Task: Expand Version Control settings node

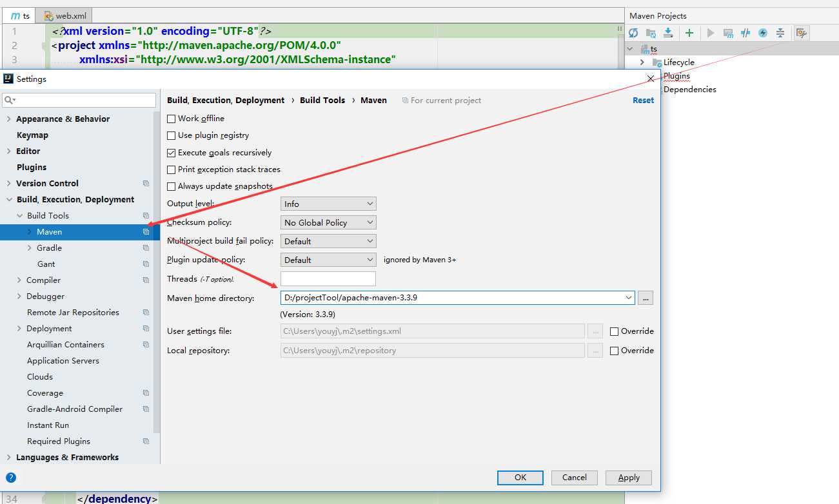Action: click(x=8, y=184)
